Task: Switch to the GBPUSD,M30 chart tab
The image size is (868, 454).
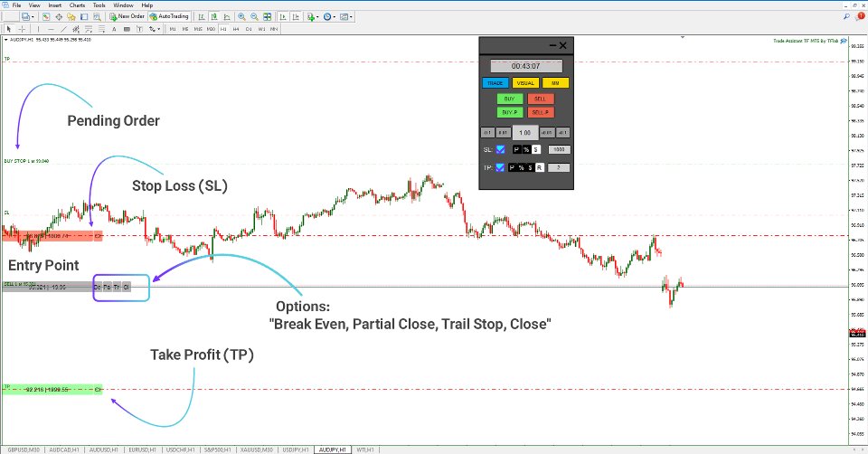Action: pos(24,450)
